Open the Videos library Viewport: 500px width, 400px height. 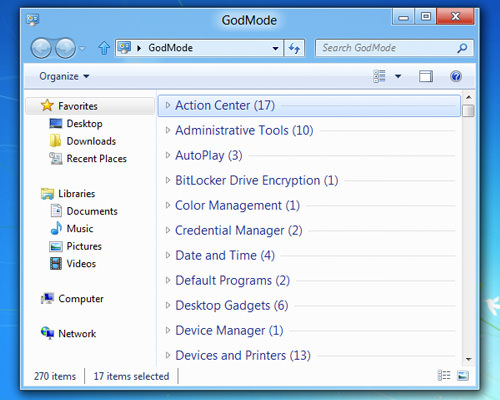(81, 264)
